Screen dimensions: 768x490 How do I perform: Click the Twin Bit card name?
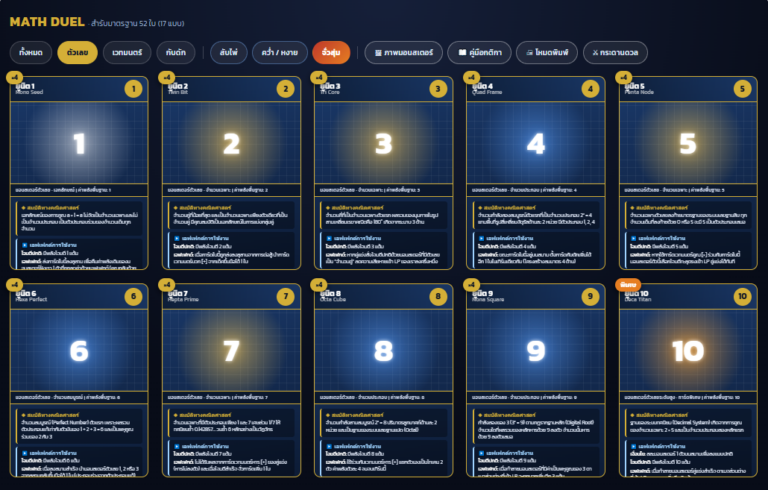tap(178, 92)
